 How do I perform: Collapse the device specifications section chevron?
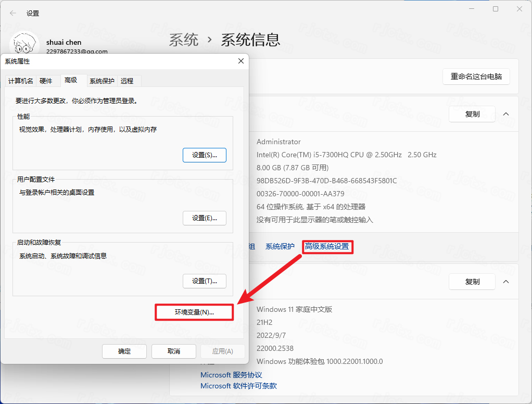pos(506,114)
